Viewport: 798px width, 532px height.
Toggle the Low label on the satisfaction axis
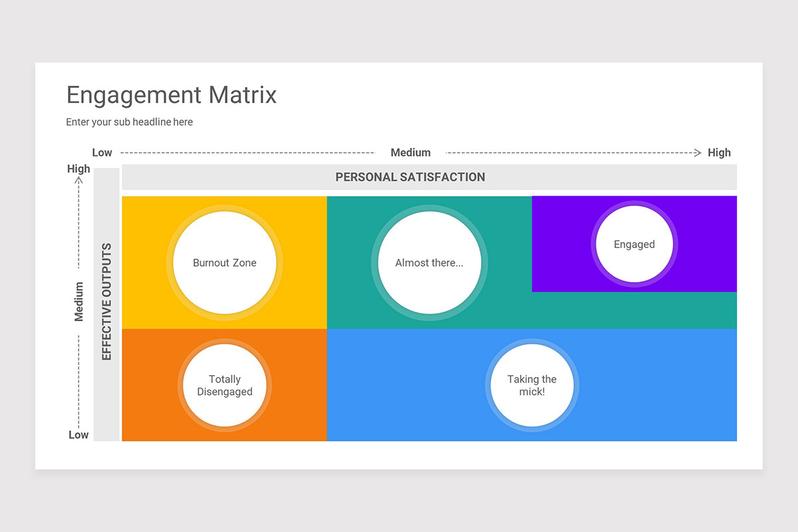click(x=102, y=152)
